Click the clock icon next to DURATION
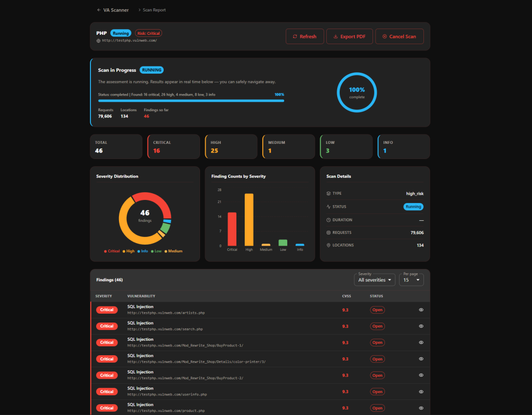Image resolution: width=532 pixels, height=415 pixels. pos(328,220)
